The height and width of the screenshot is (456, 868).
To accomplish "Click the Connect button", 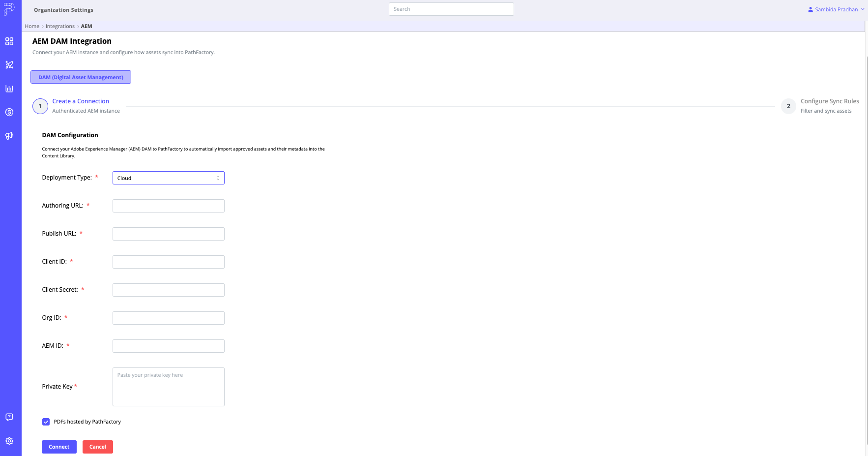I will click(x=59, y=447).
